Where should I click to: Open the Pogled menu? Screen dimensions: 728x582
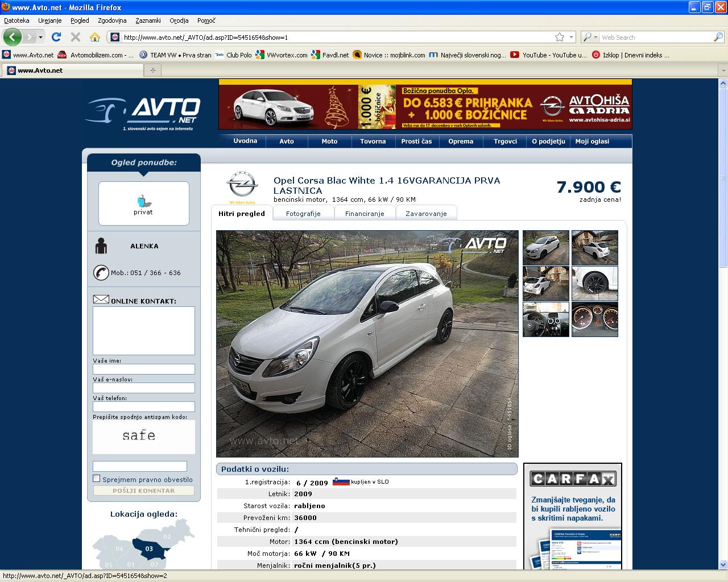[x=80, y=20]
